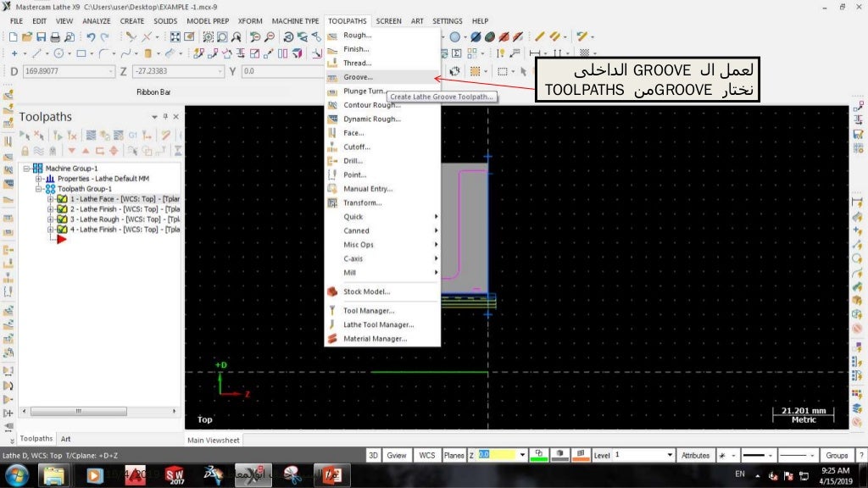Click the orange solid color swatch
The height and width of the screenshot is (488, 868).
[581, 455]
